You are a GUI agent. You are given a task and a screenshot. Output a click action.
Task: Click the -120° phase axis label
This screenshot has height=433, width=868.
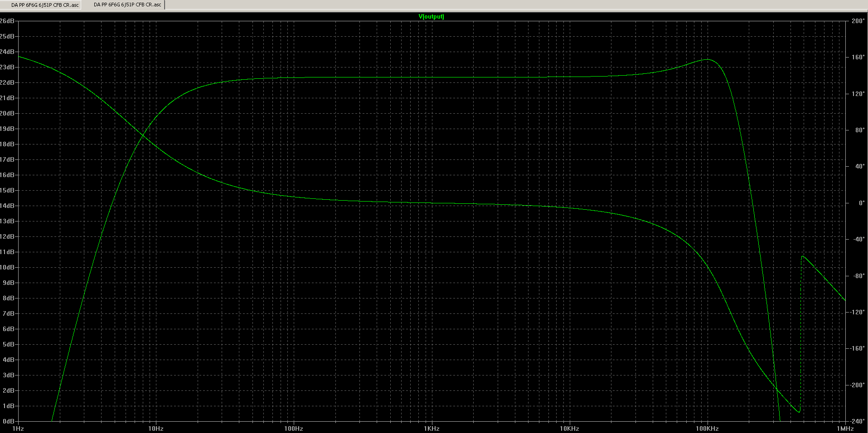pos(857,313)
